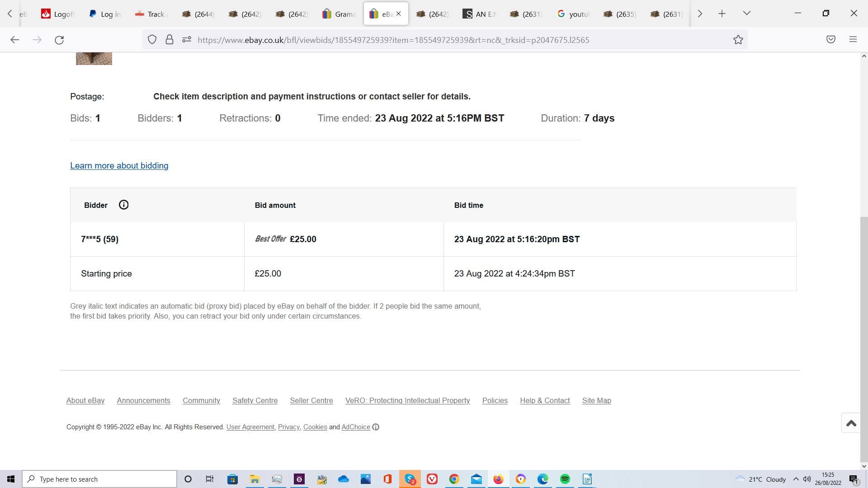Open Spotify from the taskbar
Screen dimensions: 868x488
(x=565, y=479)
